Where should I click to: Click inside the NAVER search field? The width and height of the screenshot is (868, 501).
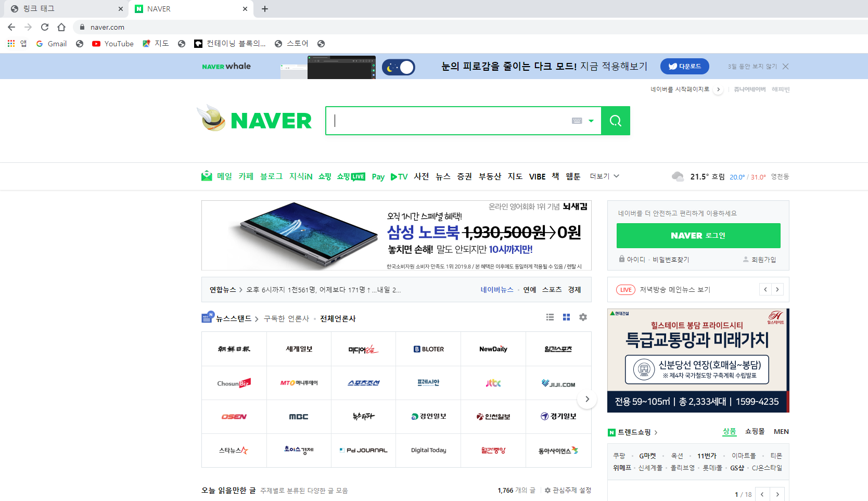click(x=450, y=121)
